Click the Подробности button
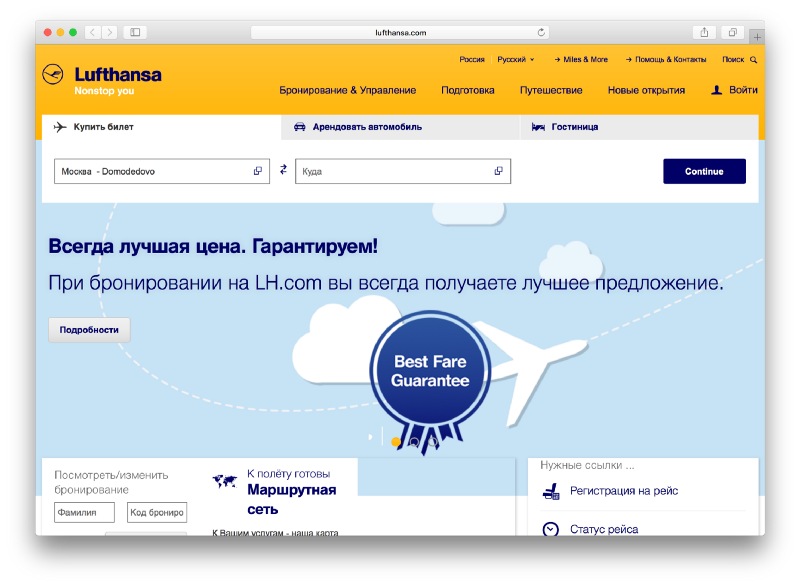 89,330
